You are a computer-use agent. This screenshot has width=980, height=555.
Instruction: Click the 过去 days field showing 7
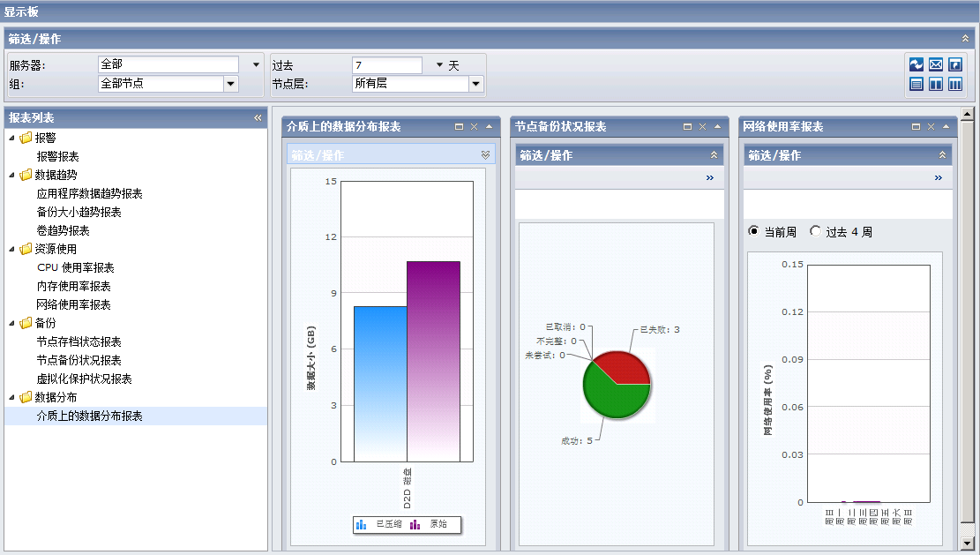pos(387,65)
